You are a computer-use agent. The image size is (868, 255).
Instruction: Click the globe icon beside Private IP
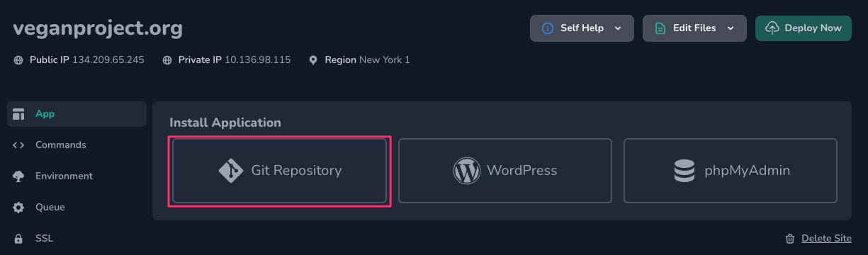pos(167,60)
